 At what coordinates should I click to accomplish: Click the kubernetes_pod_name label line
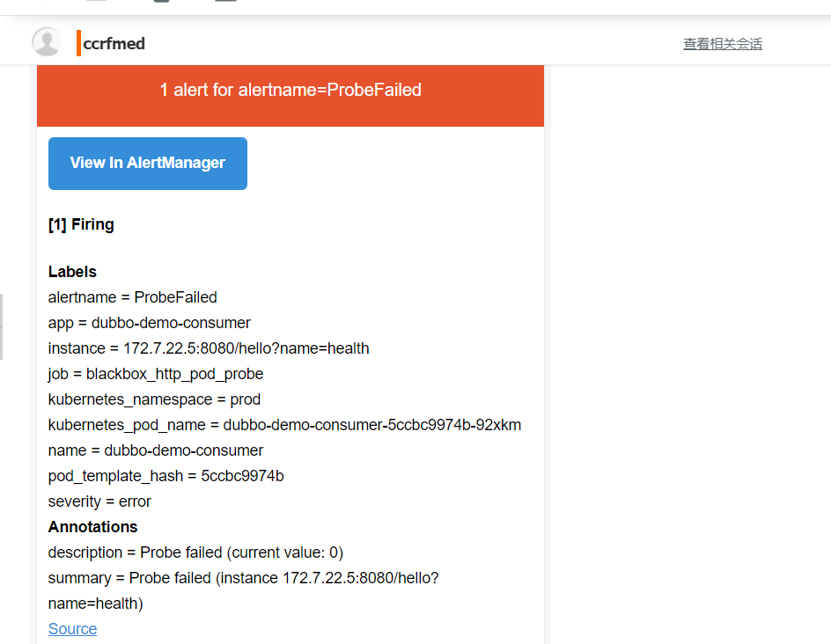click(x=284, y=425)
